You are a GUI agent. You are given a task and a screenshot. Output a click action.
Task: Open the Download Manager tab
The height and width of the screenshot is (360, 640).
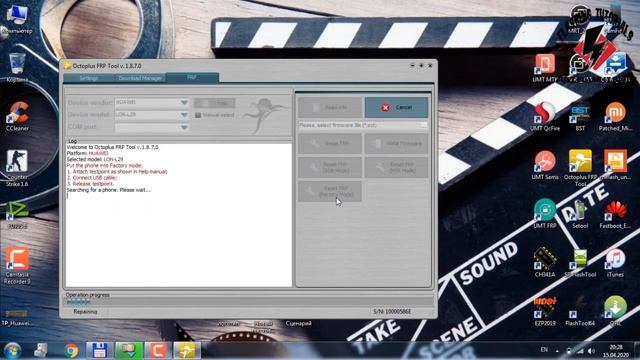pyautogui.click(x=140, y=78)
